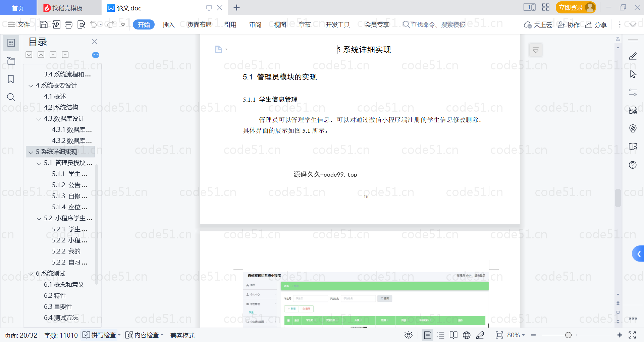The image size is (644, 342).
Task: Collapse the 5.2 小程序学生 outline node
Action: [39, 219]
